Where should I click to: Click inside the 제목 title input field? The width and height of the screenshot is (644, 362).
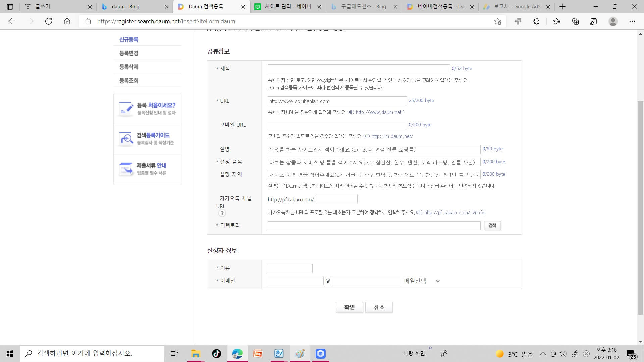(x=358, y=69)
